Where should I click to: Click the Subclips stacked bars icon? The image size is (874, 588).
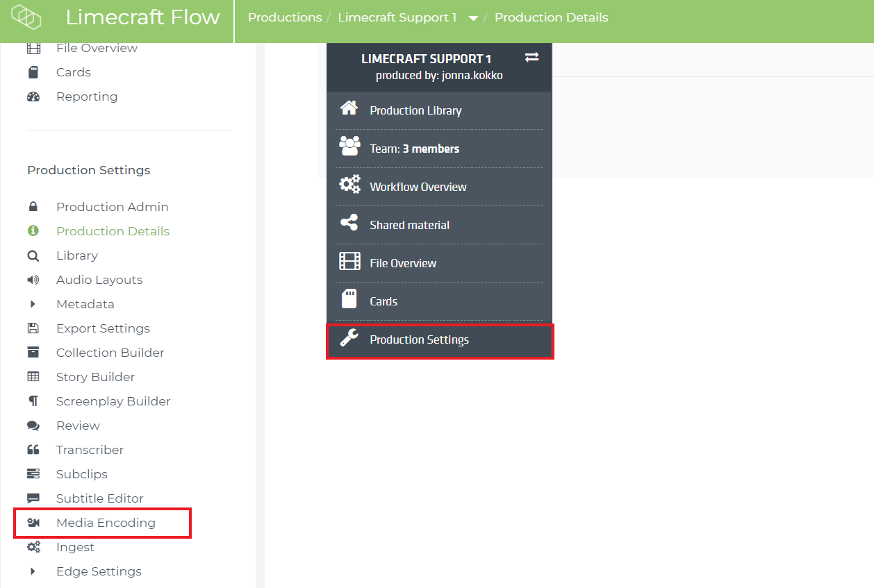pyautogui.click(x=33, y=474)
